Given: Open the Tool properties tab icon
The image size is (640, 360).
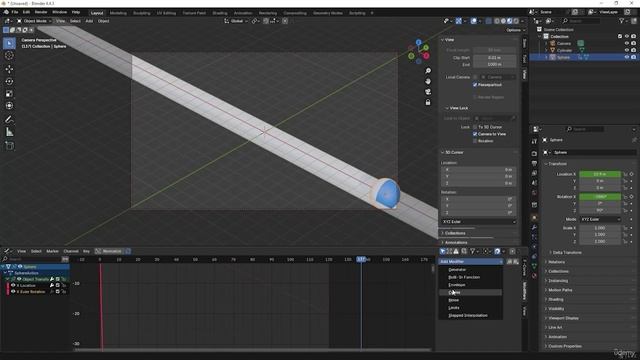Looking at the screenshot, I should pyautogui.click(x=534, y=141).
